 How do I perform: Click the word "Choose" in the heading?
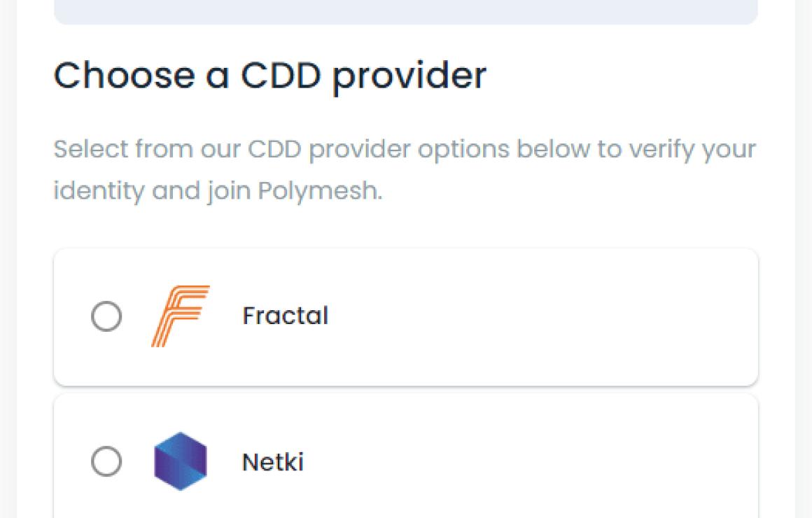coord(125,76)
